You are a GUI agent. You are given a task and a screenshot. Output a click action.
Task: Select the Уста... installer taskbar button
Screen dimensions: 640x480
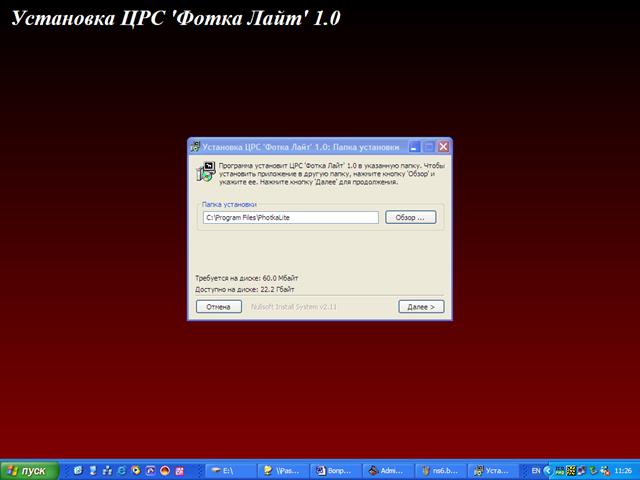tap(493, 471)
